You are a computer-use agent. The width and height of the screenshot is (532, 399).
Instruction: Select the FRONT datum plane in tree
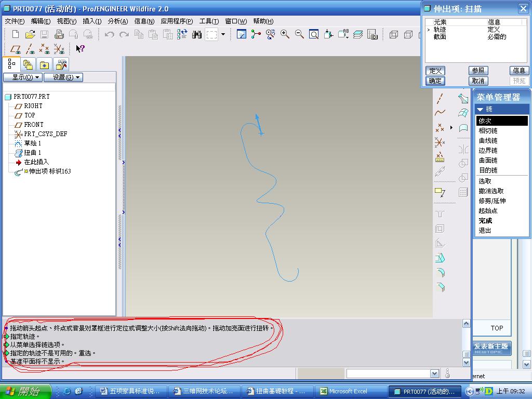point(34,125)
